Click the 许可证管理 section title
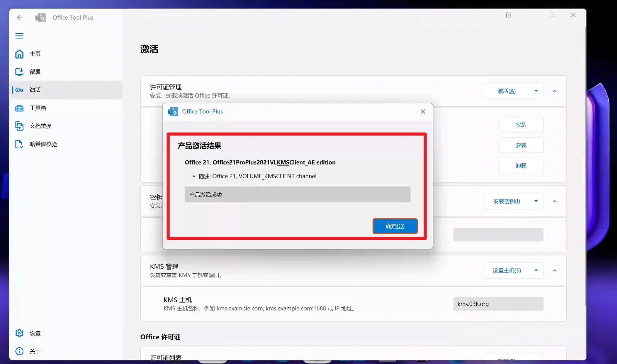The height and width of the screenshot is (364, 617). tap(166, 87)
